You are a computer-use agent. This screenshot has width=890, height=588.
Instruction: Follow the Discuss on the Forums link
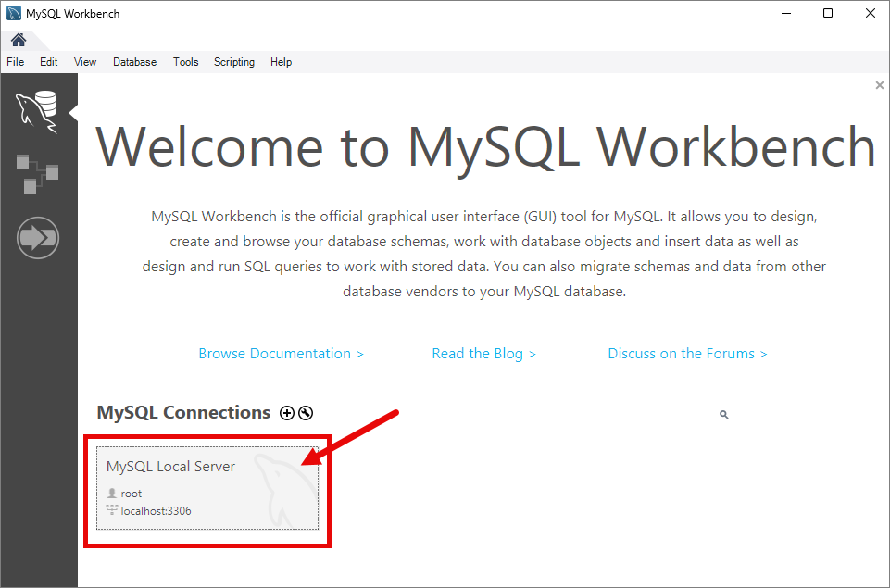pyautogui.click(x=687, y=354)
